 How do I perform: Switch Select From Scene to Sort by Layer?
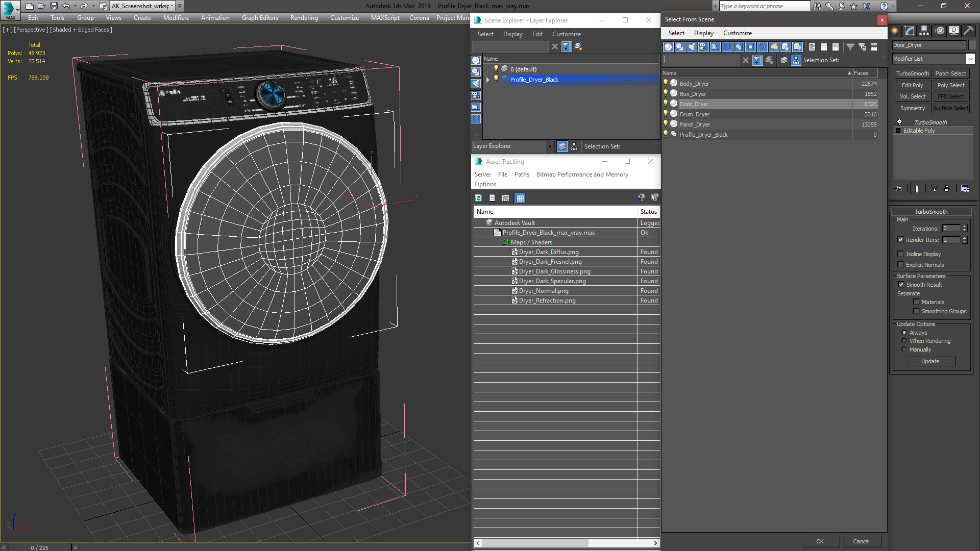[784, 60]
